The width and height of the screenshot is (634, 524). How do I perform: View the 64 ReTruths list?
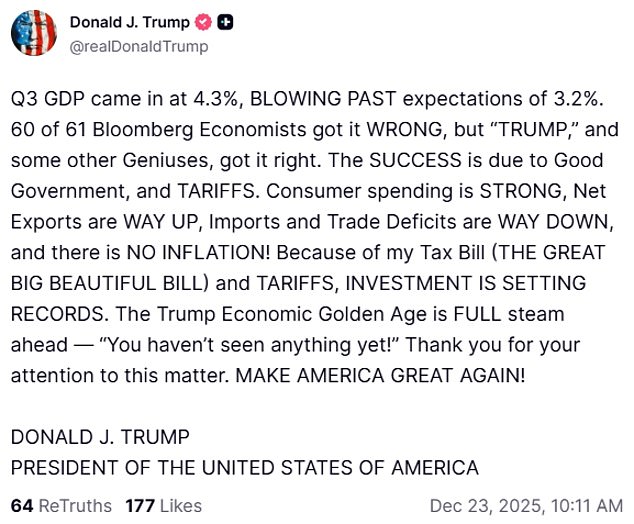(x=61, y=505)
